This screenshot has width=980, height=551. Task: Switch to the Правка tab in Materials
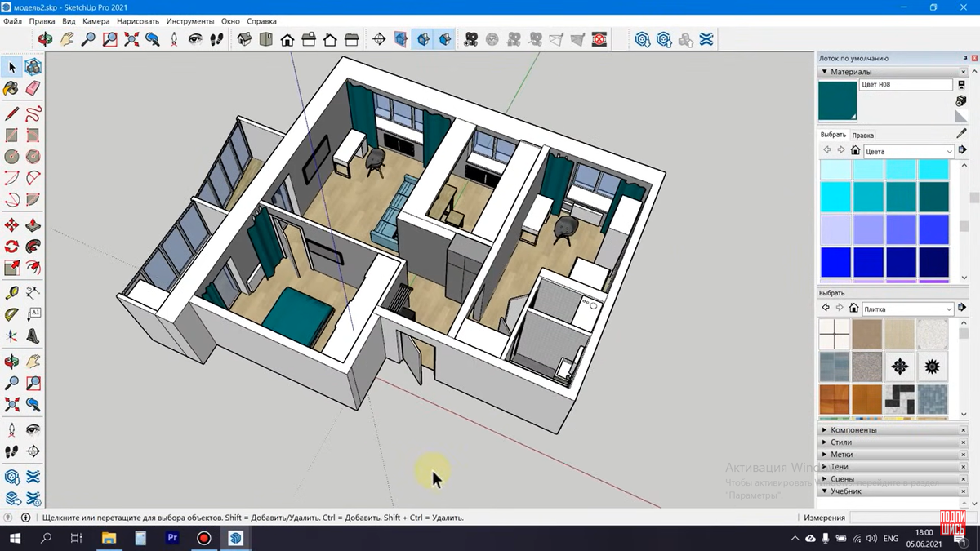point(862,135)
